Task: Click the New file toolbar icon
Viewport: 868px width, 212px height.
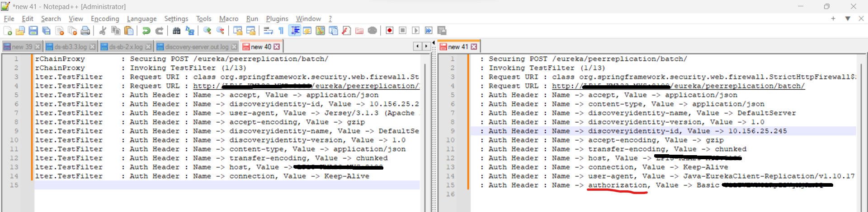Action: click(8, 31)
